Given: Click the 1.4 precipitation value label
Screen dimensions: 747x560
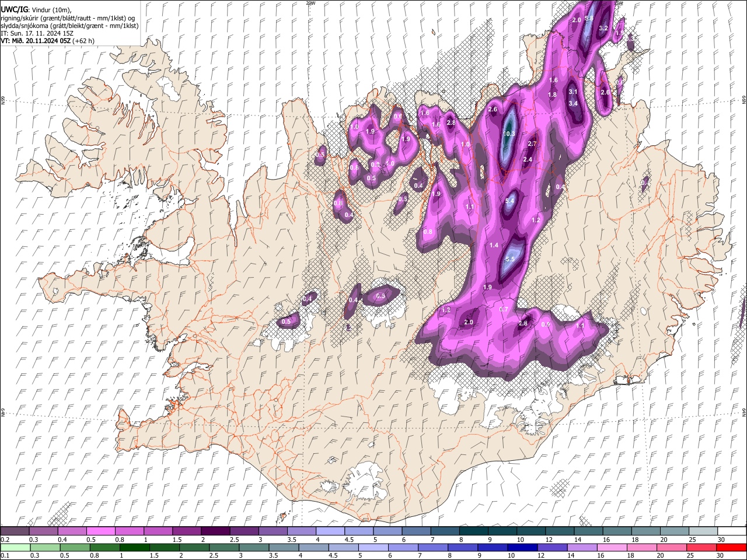Looking at the screenshot, I should [x=494, y=246].
